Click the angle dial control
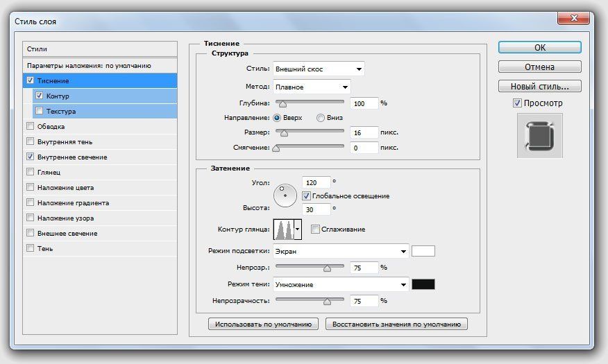The height and width of the screenshot is (364, 608). (x=285, y=196)
